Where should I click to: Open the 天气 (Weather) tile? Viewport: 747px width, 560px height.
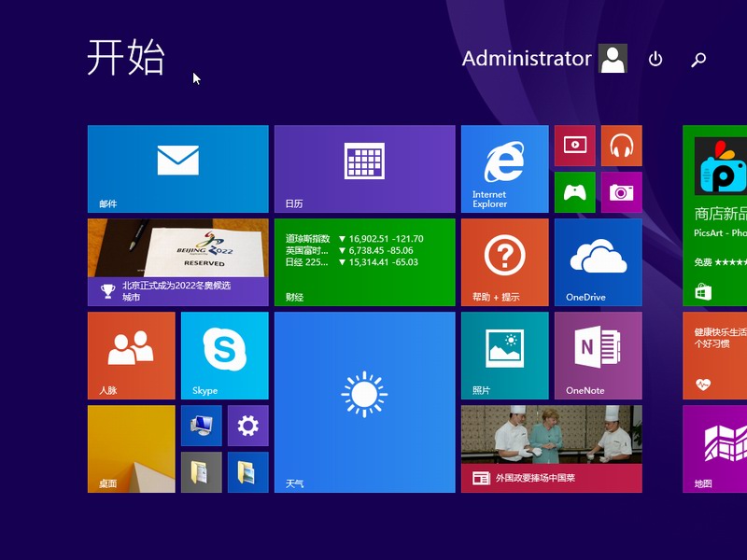click(363, 401)
